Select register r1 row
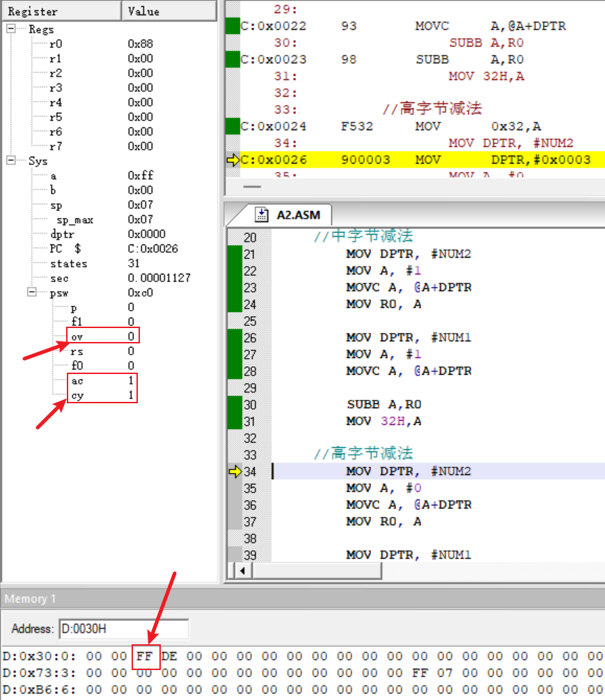Viewport: 605px width, 700px height. point(102,59)
